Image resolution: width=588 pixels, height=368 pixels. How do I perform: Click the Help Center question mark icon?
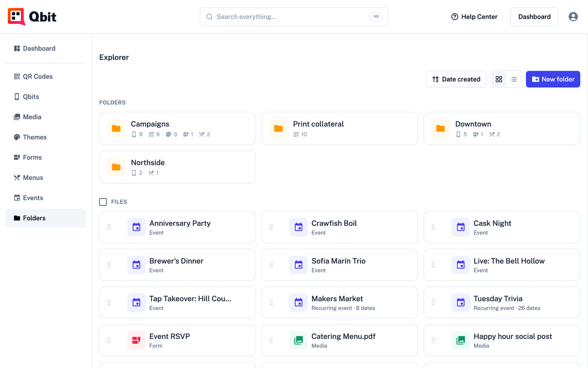pos(455,16)
